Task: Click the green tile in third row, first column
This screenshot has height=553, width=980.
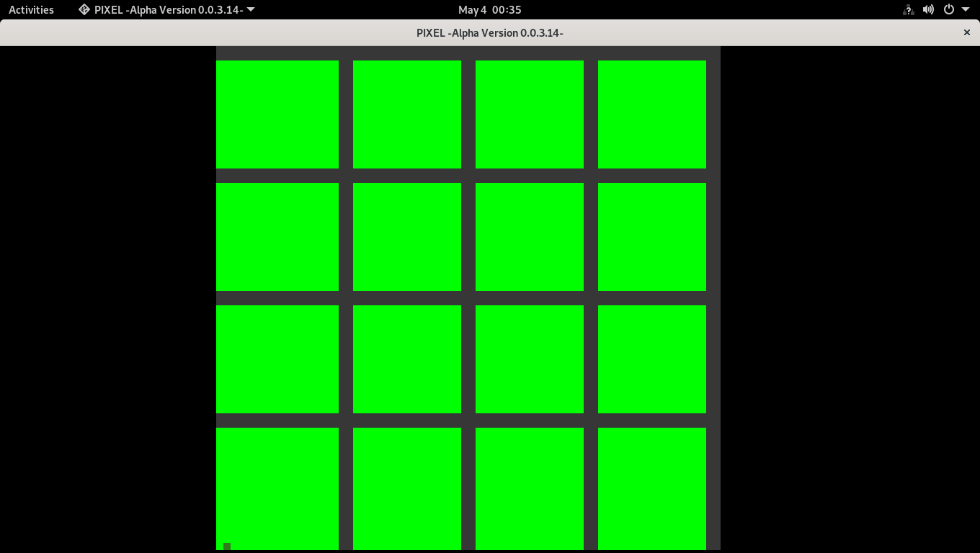Action: pyautogui.click(x=277, y=359)
